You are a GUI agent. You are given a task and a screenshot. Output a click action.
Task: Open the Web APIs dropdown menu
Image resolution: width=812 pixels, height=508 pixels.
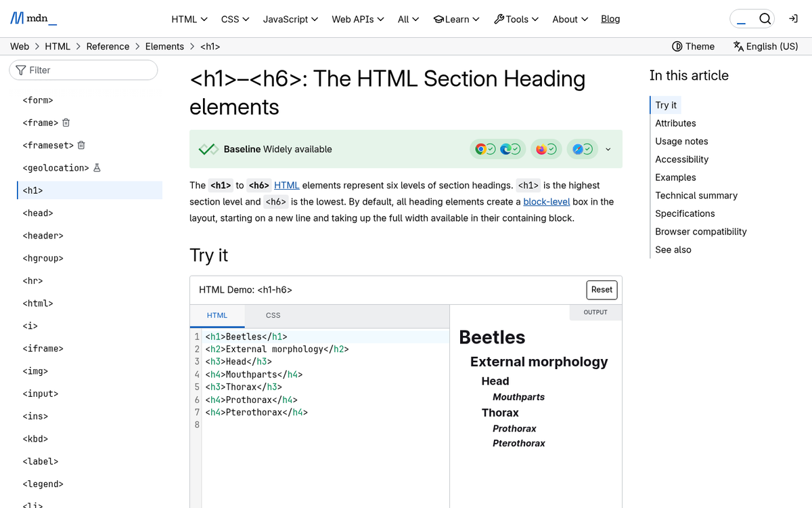point(357,19)
